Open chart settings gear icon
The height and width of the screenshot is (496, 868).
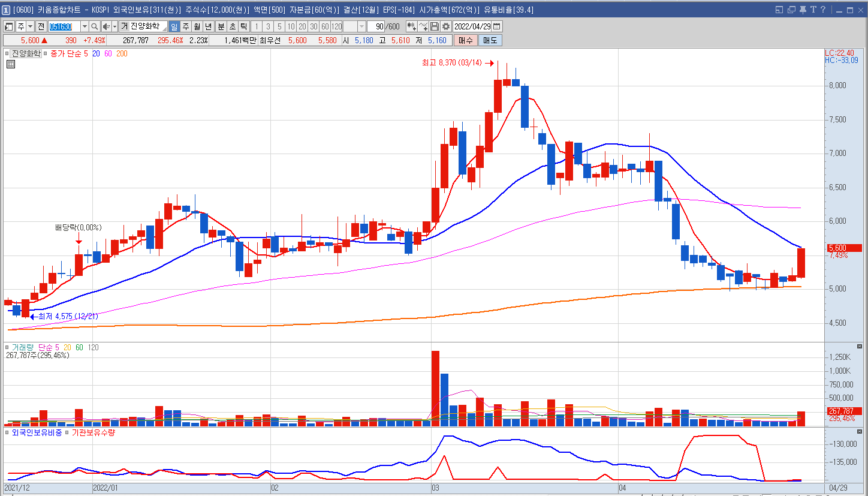(x=446, y=26)
